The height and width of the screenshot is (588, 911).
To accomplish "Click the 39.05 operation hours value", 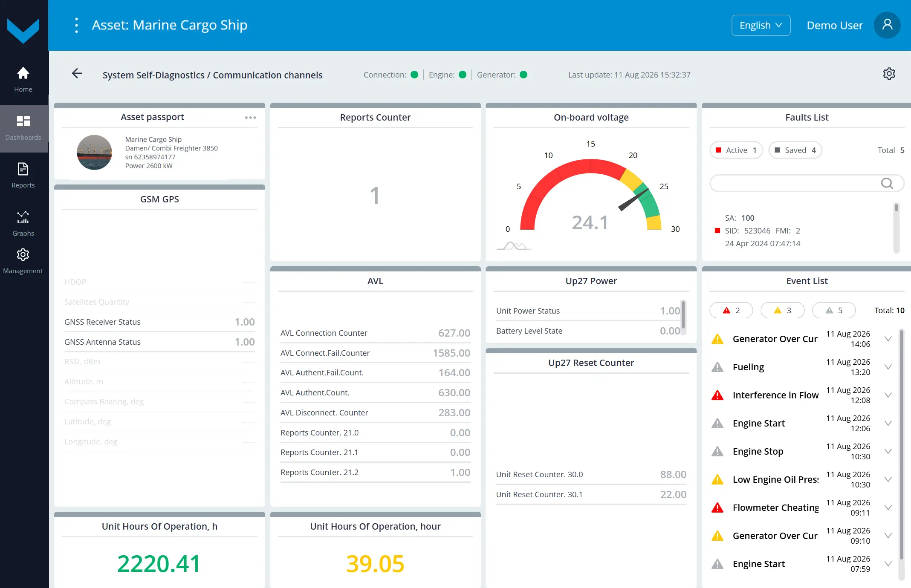I will 375,563.
